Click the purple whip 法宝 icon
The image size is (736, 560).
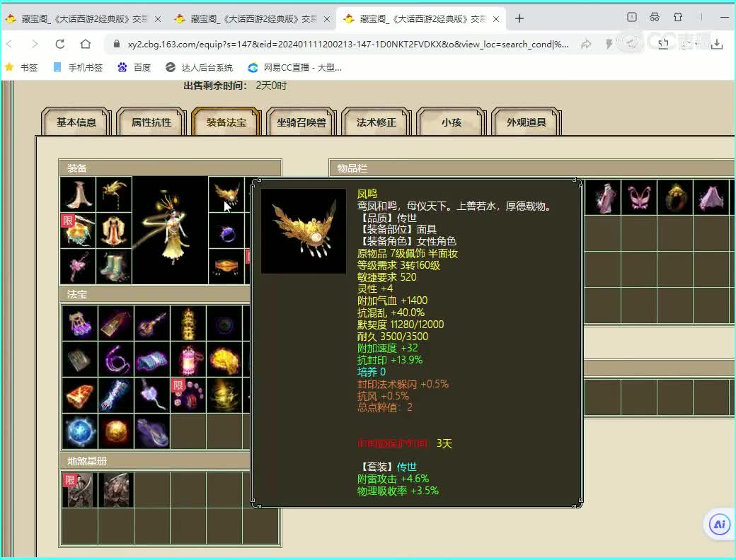pyautogui.click(x=116, y=359)
